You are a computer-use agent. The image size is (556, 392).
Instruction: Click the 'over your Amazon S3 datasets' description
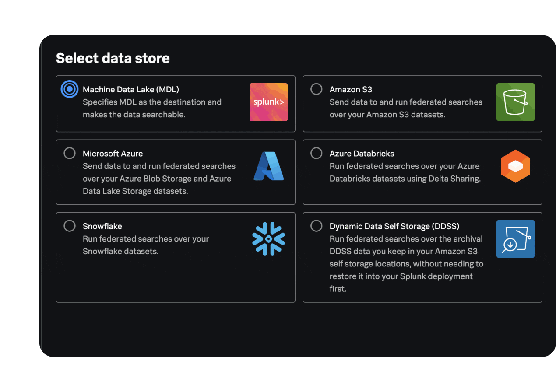[x=387, y=115]
